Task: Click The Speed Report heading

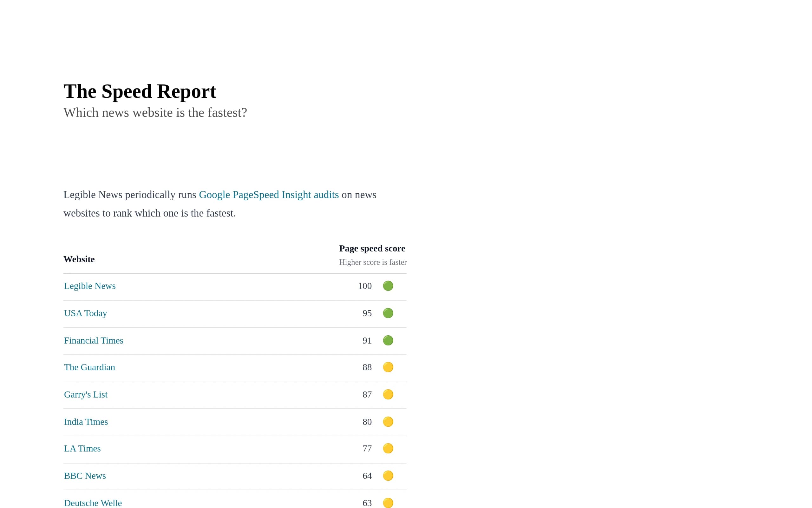Action: (140, 91)
